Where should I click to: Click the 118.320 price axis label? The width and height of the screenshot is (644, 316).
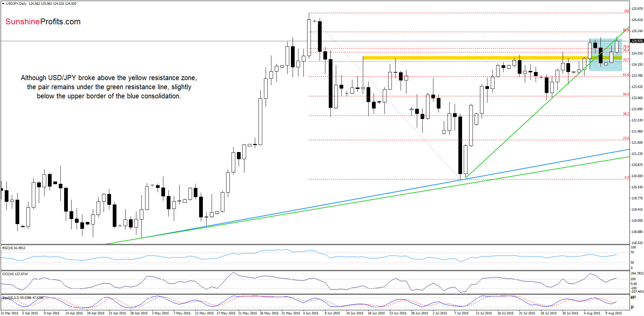pyautogui.click(x=637, y=243)
